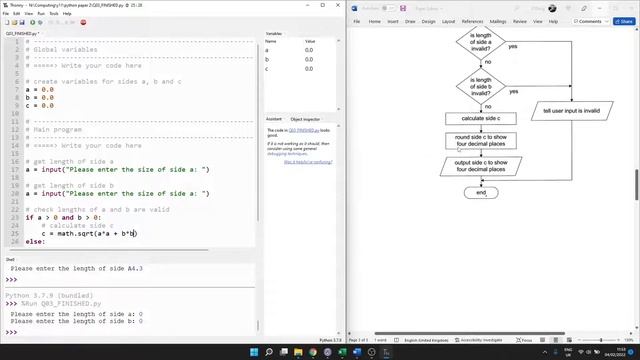Click 'Was it helpful or confusing?' link
The image size is (640, 360).
click(x=308, y=162)
